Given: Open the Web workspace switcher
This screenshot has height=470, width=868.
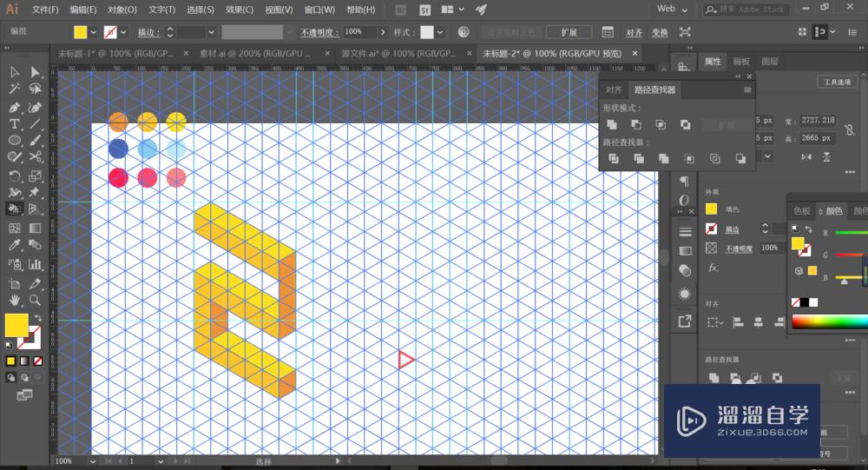Looking at the screenshot, I should click(672, 9).
